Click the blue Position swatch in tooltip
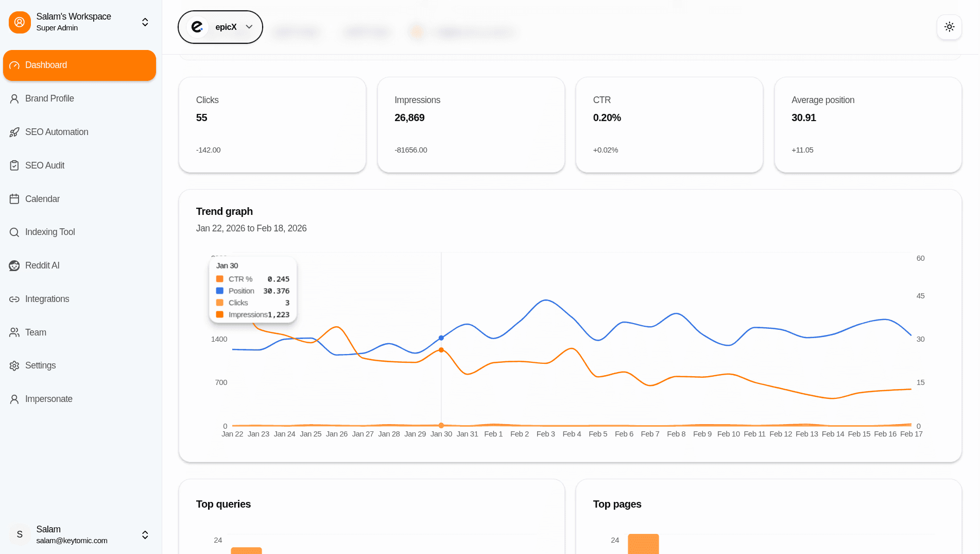980x554 pixels. tap(220, 291)
